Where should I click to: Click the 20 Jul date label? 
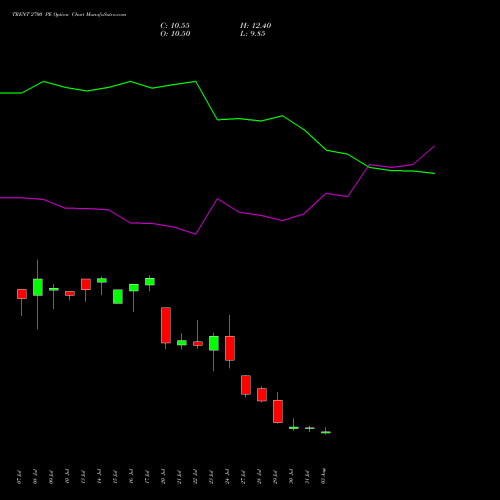[x=163, y=477]
